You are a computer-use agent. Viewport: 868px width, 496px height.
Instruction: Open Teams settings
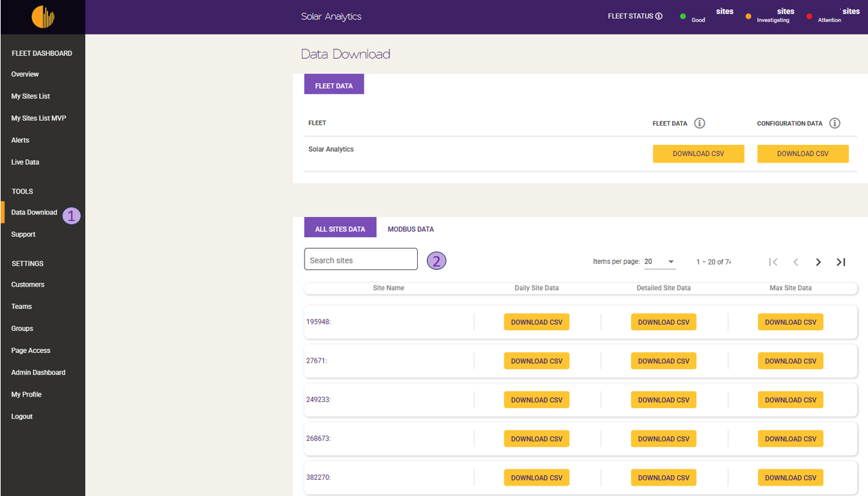pyautogui.click(x=21, y=307)
